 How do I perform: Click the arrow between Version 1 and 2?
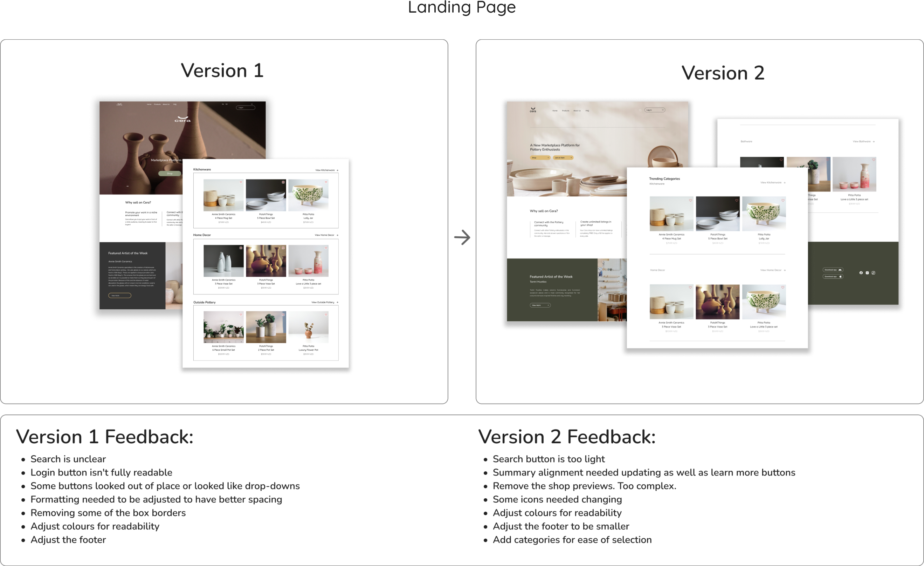tap(462, 237)
